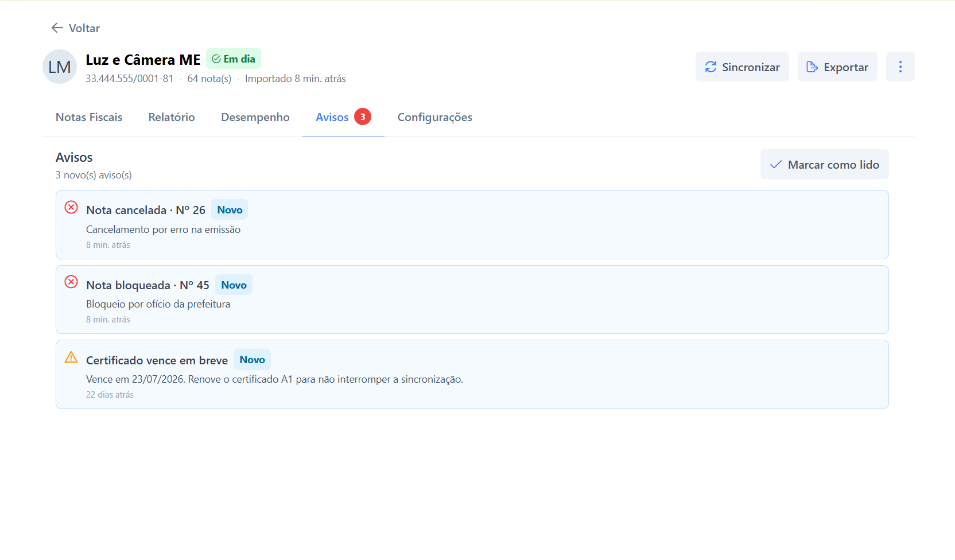Go to the Desempenho tab

(x=255, y=117)
